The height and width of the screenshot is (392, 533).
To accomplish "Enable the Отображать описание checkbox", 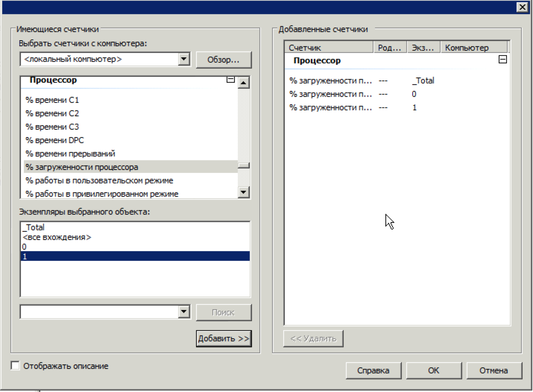I will (15, 366).
